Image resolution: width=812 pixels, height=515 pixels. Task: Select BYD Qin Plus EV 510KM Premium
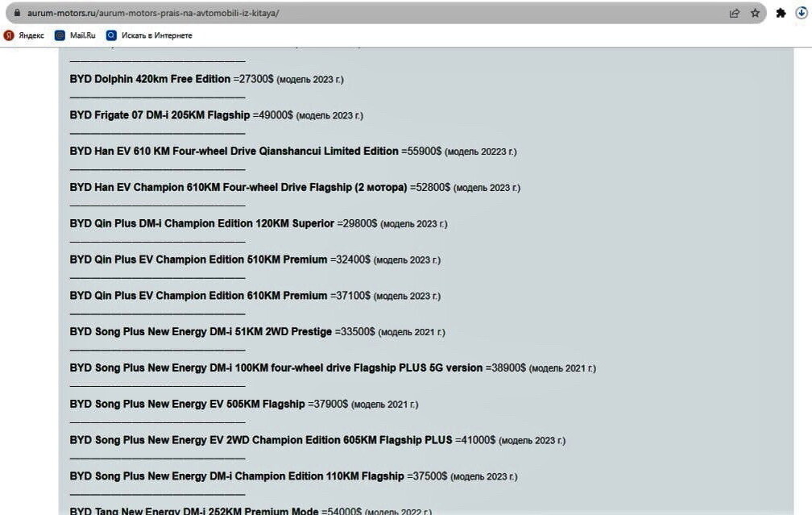198,260
